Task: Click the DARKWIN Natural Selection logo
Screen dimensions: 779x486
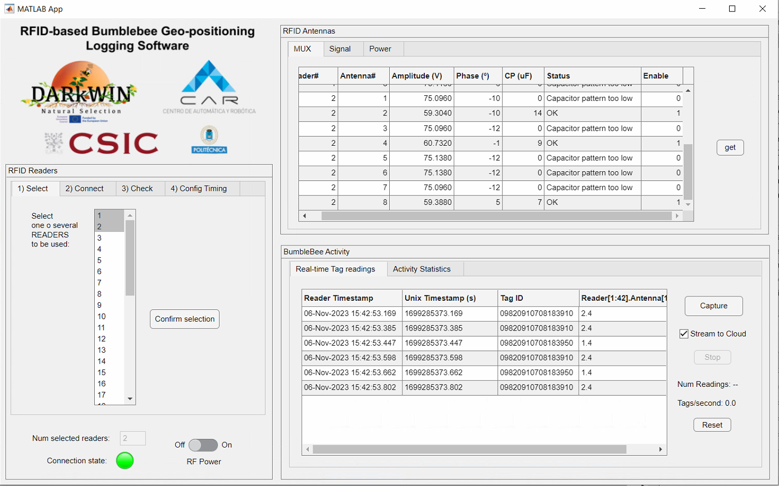Action: 79,91
